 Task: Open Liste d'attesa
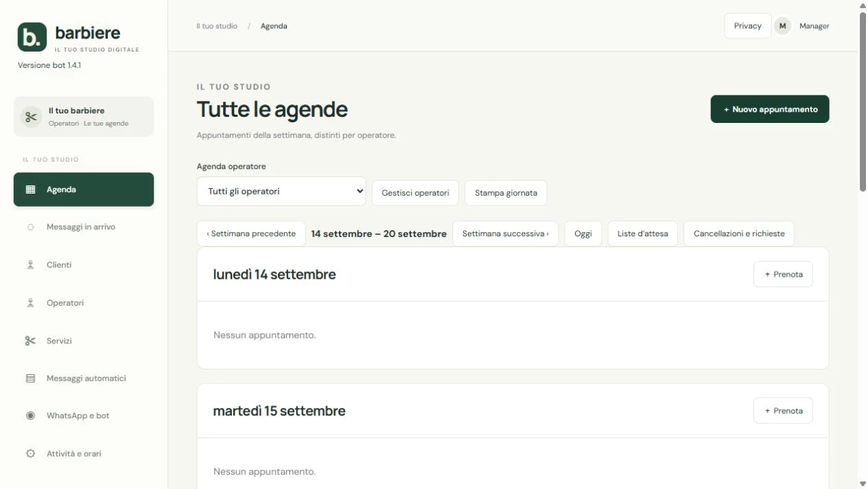[x=643, y=234]
